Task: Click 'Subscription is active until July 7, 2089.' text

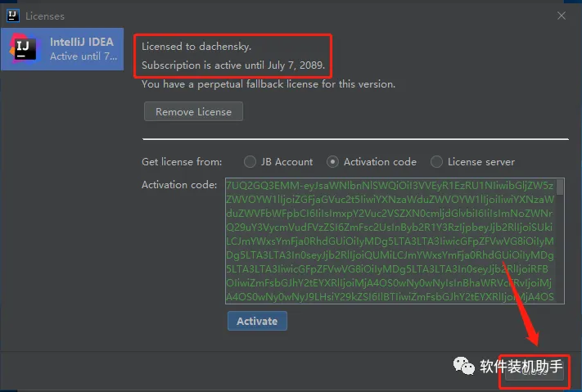Action: click(233, 65)
